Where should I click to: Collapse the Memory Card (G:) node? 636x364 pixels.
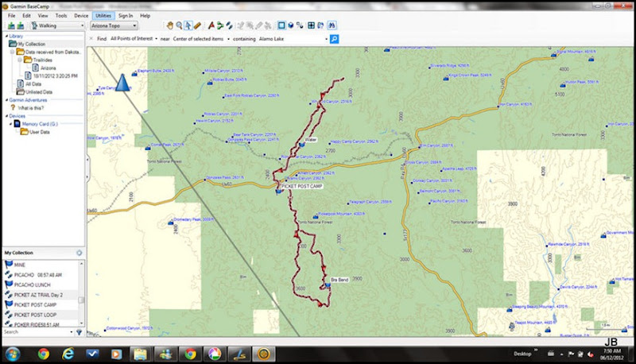tap(10, 124)
